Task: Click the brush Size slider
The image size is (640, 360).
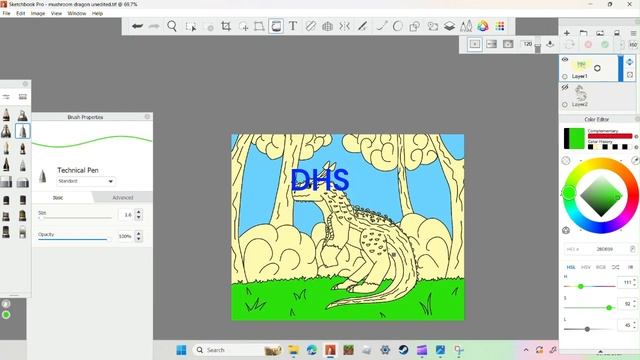Action: coord(75,218)
